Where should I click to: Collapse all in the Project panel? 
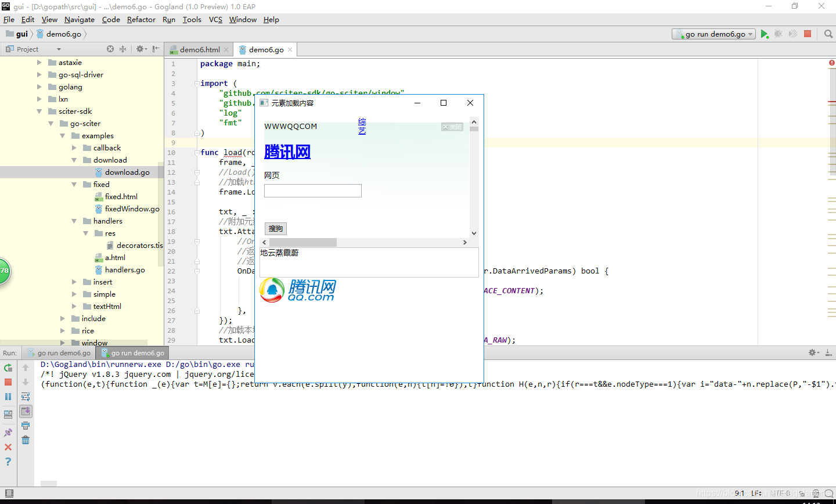click(x=122, y=49)
